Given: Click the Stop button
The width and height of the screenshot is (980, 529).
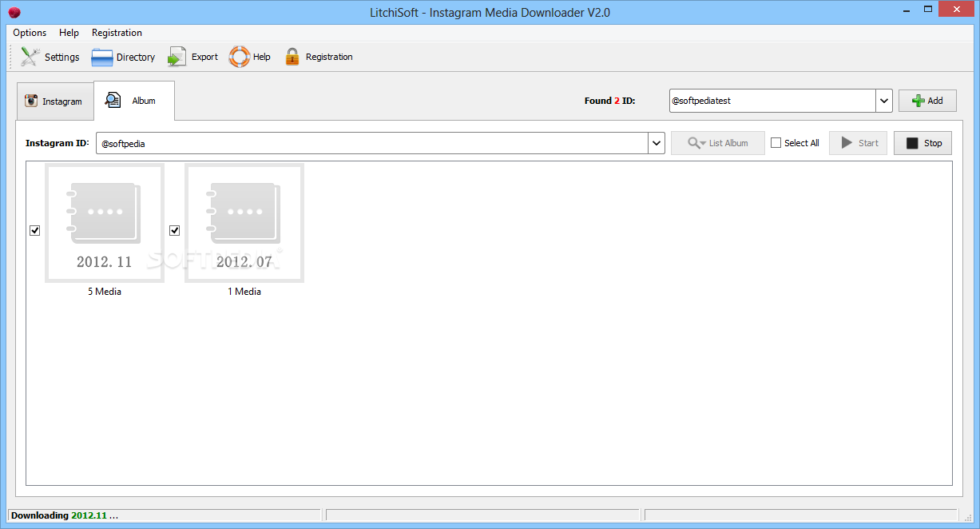Looking at the screenshot, I should click(923, 143).
